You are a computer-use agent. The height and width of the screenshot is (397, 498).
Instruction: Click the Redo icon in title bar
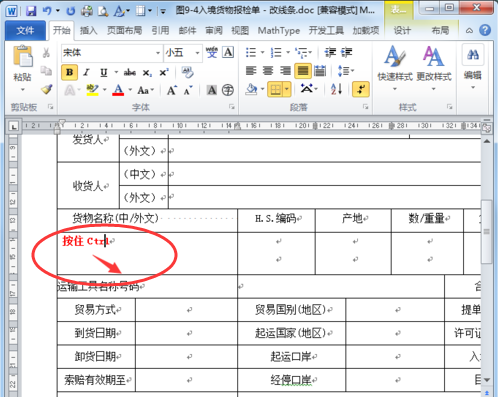point(71,11)
